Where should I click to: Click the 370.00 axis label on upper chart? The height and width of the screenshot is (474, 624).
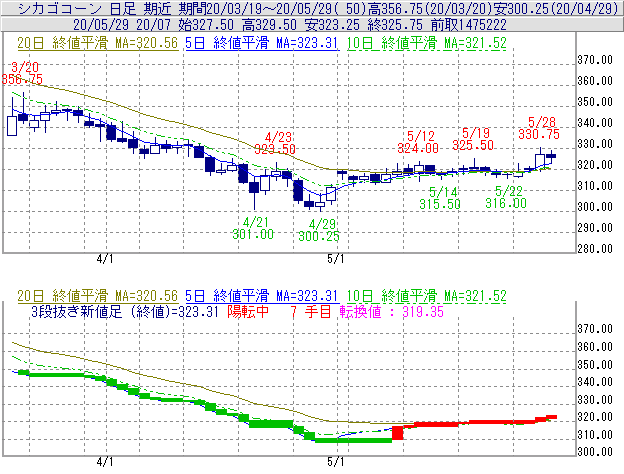point(595,60)
